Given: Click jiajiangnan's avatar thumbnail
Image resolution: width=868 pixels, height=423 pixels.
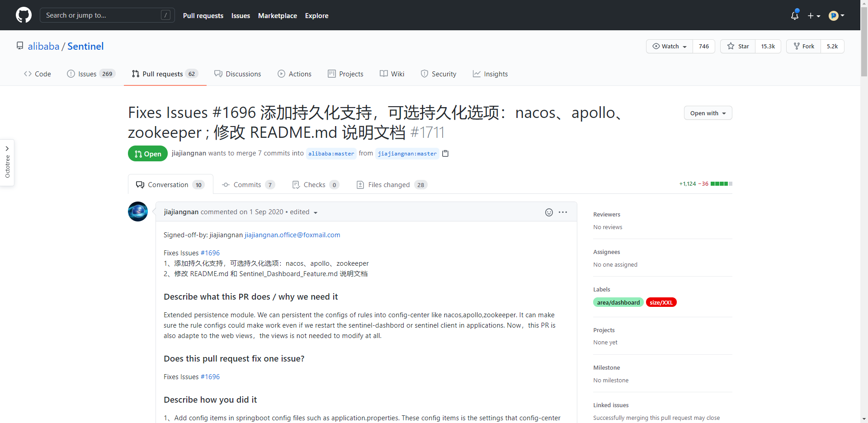Looking at the screenshot, I should tap(138, 211).
